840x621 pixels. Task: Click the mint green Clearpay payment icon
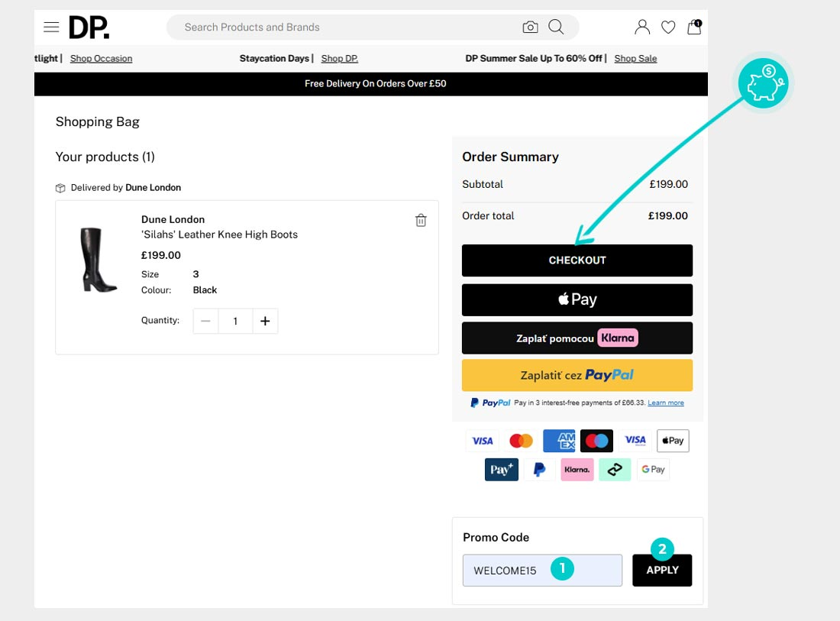(x=615, y=470)
